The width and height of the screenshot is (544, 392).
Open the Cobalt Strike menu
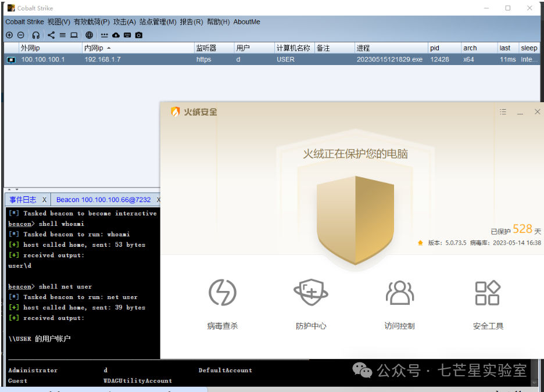(24, 22)
